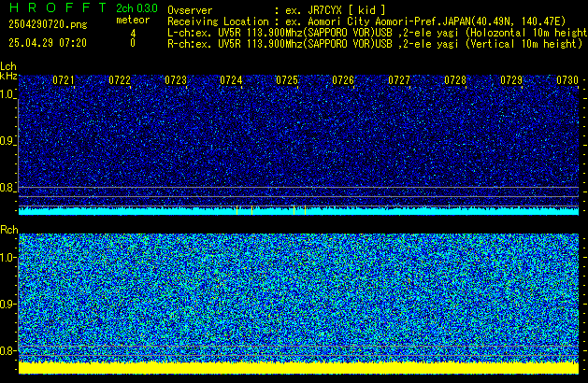This screenshot has width=588, height=383.
Task: Click the meteor counter heading
Action: 133,20
